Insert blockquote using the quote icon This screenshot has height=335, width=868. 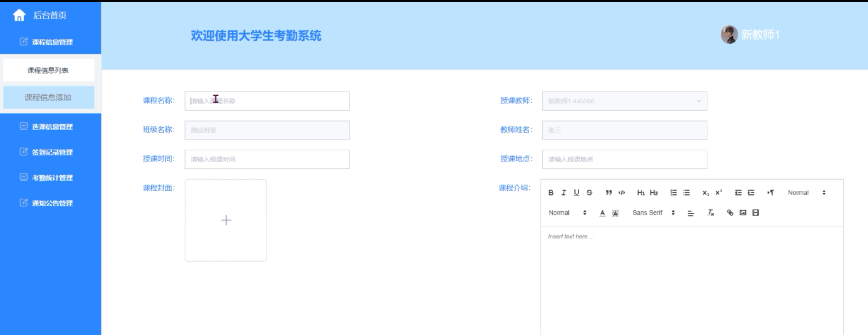click(608, 193)
